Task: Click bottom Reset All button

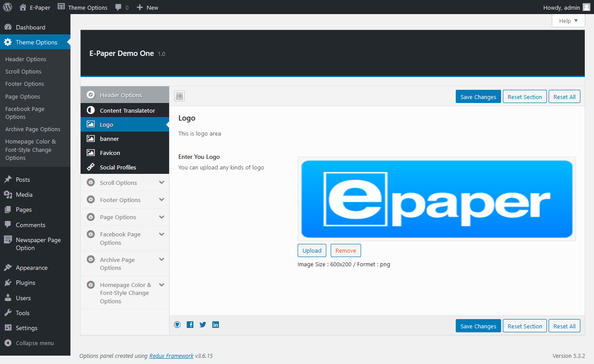Action: click(564, 326)
